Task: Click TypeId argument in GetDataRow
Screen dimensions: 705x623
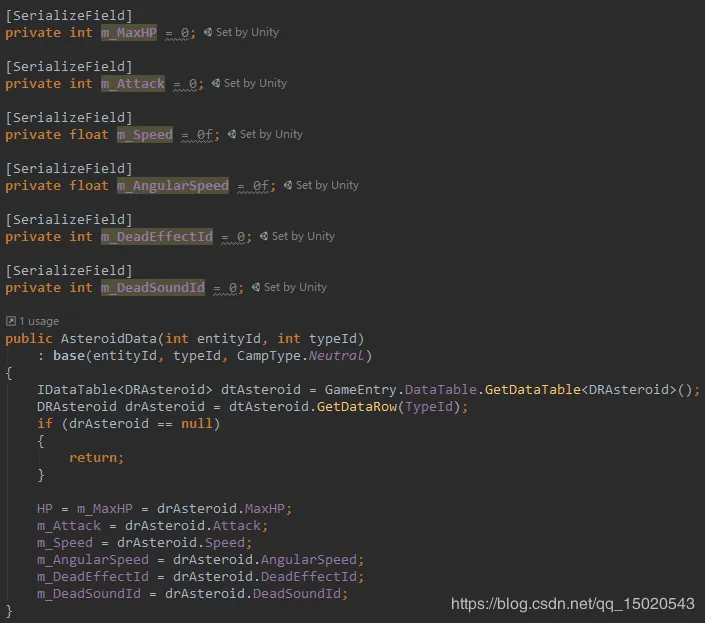Action: [429, 407]
